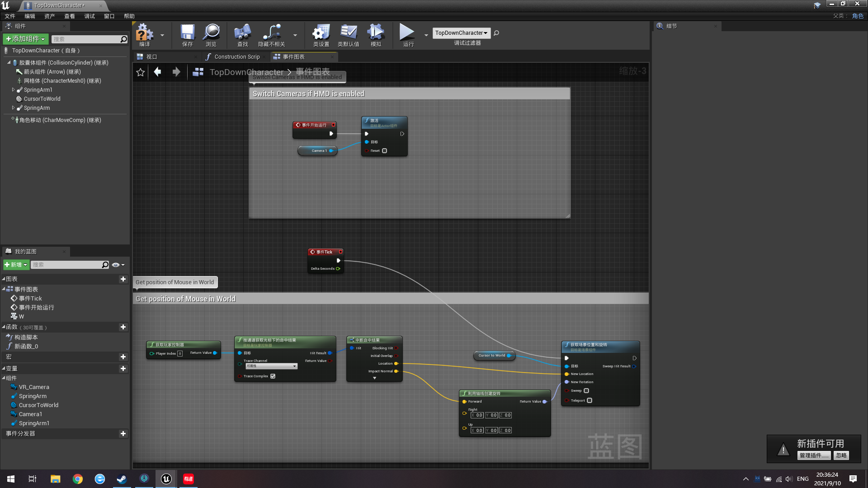The image size is (868, 488).
Task: Click the 管理插件 manage plugins button
Action: (814, 455)
